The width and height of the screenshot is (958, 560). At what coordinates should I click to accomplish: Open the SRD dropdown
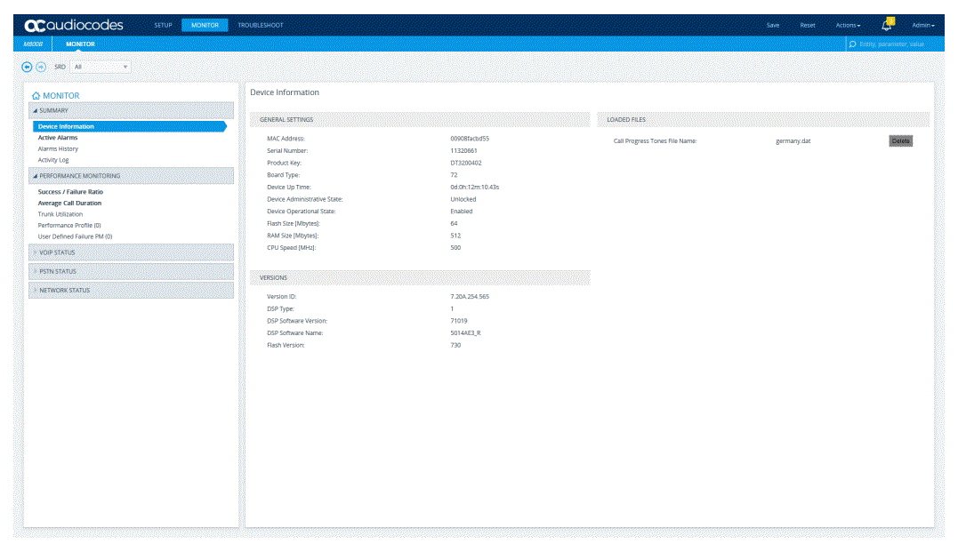pyautogui.click(x=101, y=67)
